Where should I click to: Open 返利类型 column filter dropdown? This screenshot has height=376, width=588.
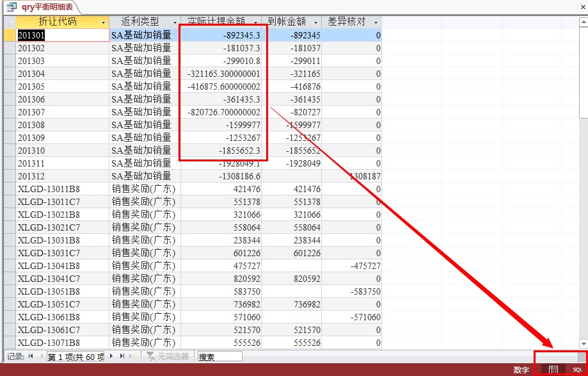pos(174,22)
